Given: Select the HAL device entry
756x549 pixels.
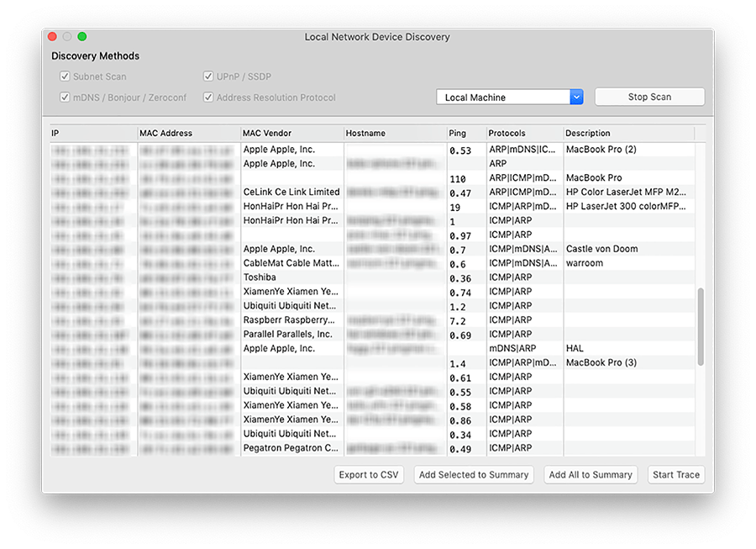Looking at the screenshot, I should [580, 348].
